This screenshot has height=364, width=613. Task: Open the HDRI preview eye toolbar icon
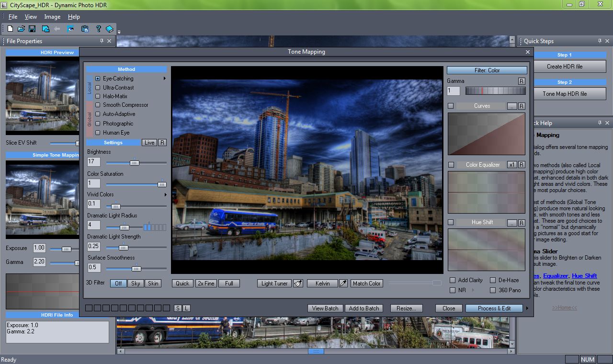coord(70,28)
